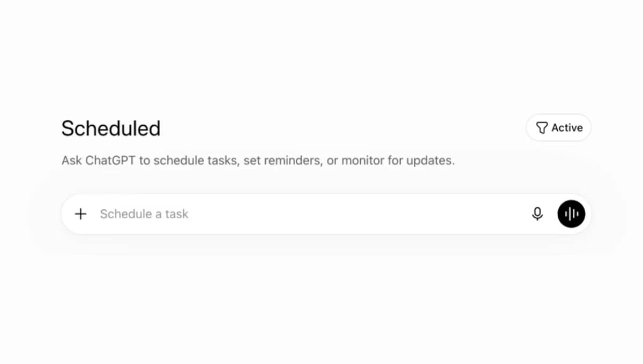Open the attachment menu beside Schedule a task
The width and height of the screenshot is (643, 364).
80,214
